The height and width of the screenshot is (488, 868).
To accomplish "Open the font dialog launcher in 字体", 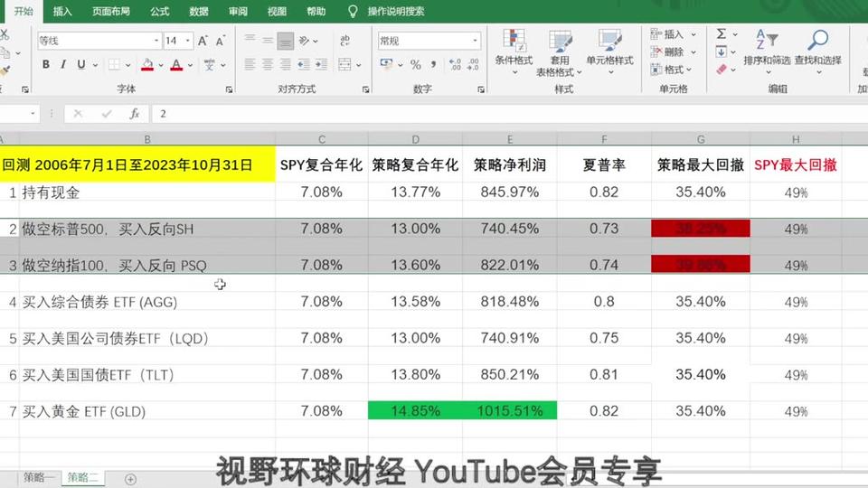I will click(229, 89).
